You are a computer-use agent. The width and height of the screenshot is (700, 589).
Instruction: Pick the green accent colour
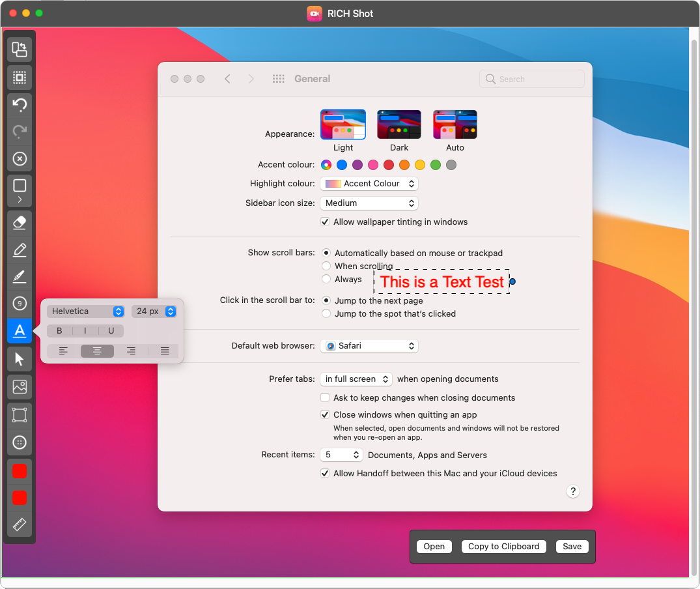[436, 165]
